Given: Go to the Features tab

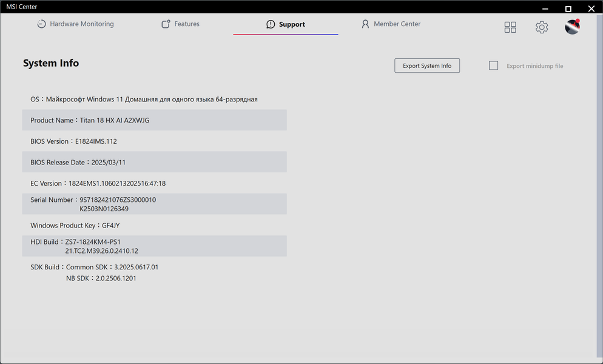Looking at the screenshot, I should tap(180, 24).
